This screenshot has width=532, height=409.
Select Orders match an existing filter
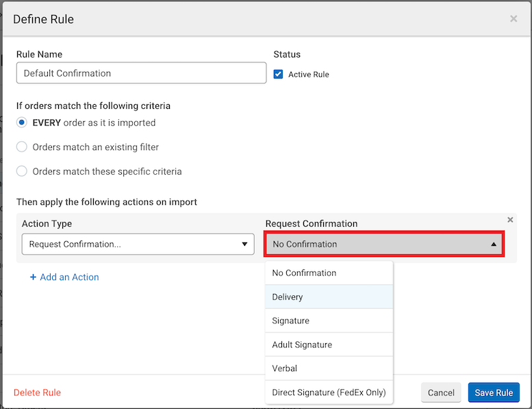22,147
